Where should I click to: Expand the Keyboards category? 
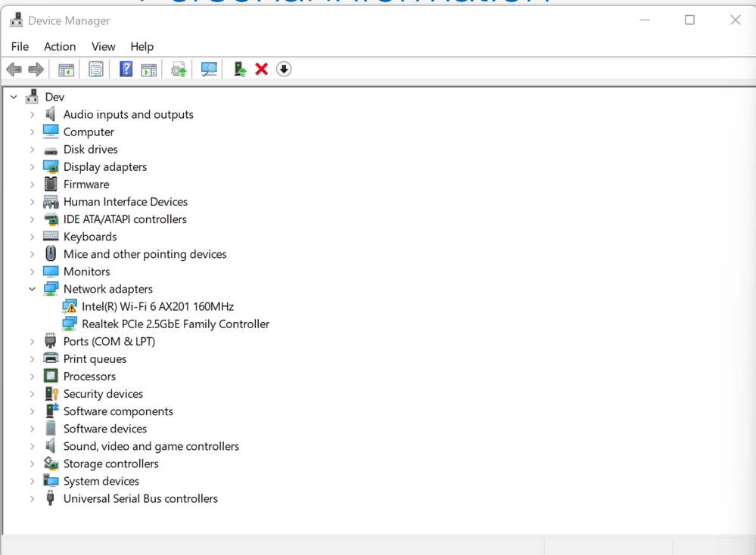coord(32,237)
